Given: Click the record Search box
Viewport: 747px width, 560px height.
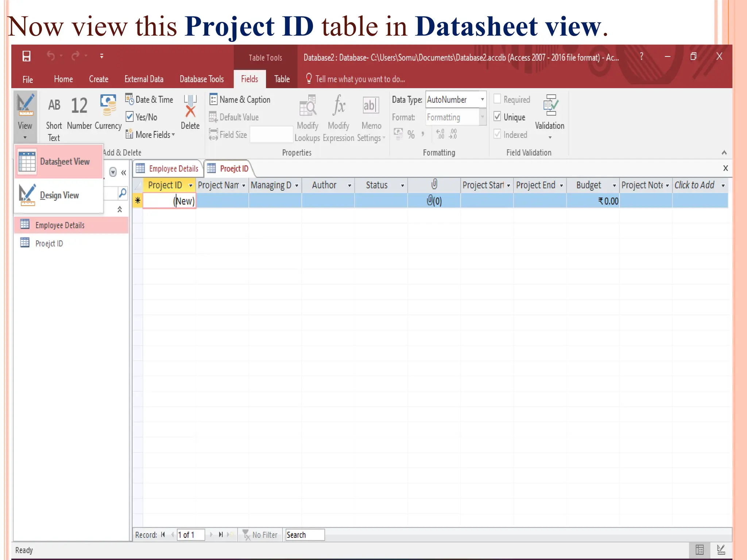Looking at the screenshot, I should point(305,535).
